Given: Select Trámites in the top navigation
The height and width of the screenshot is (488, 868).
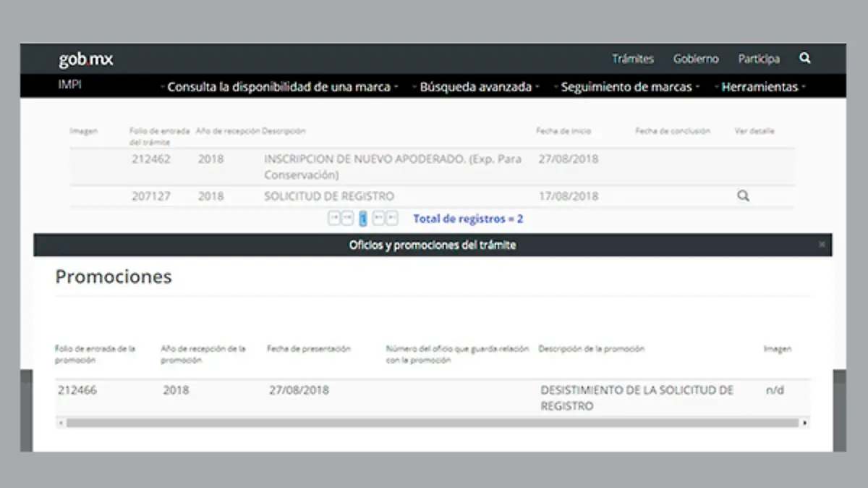Looking at the screenshot, I should point(633,59).
